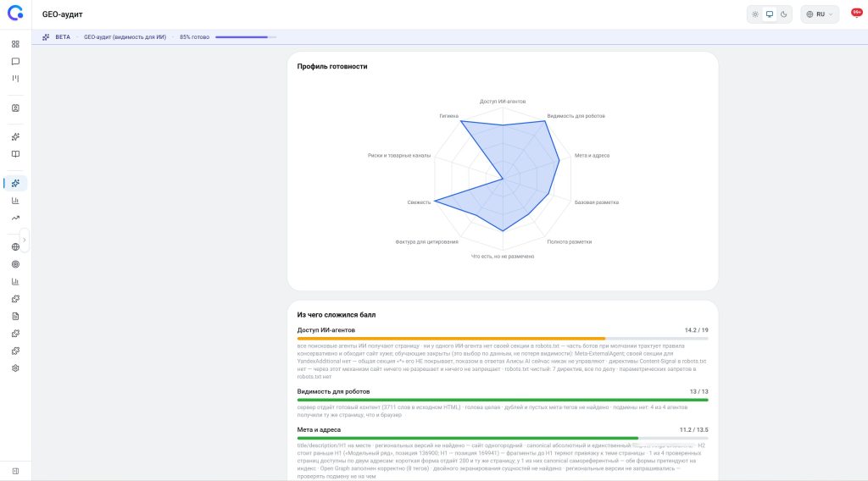The width and height of the screenshot is (868, 481).
Task: Click the 85% готово progress bar
Action: (246, 37)
